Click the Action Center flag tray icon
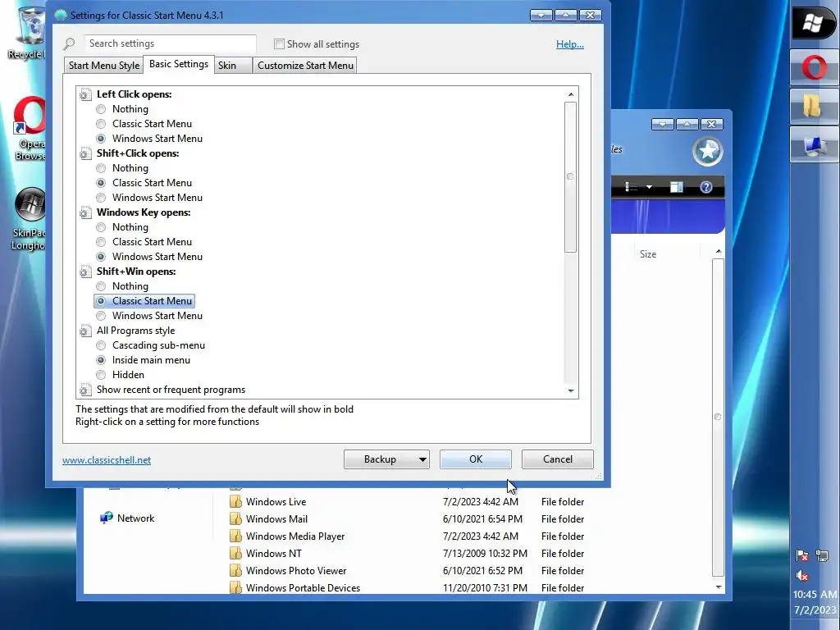Screen dimensions: 840x630 (x=801, y=555)
